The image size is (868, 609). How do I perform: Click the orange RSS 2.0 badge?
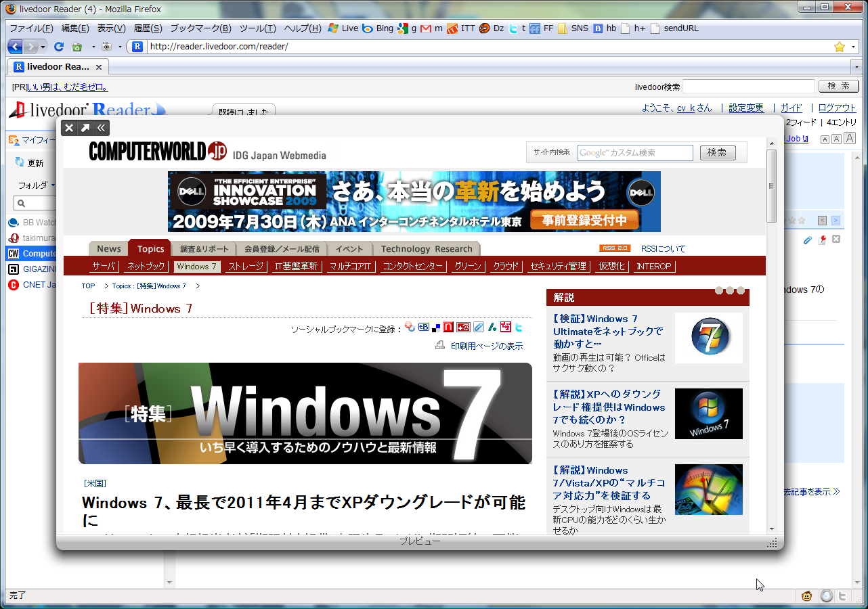point(615,248)
